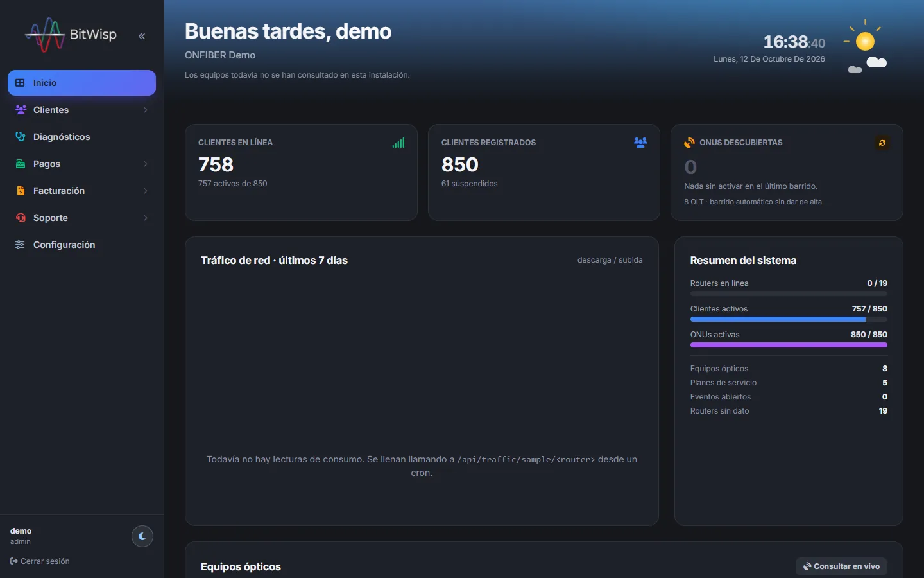
Task: Click the 16:38 clock display
Action: (x=794, y=42)
